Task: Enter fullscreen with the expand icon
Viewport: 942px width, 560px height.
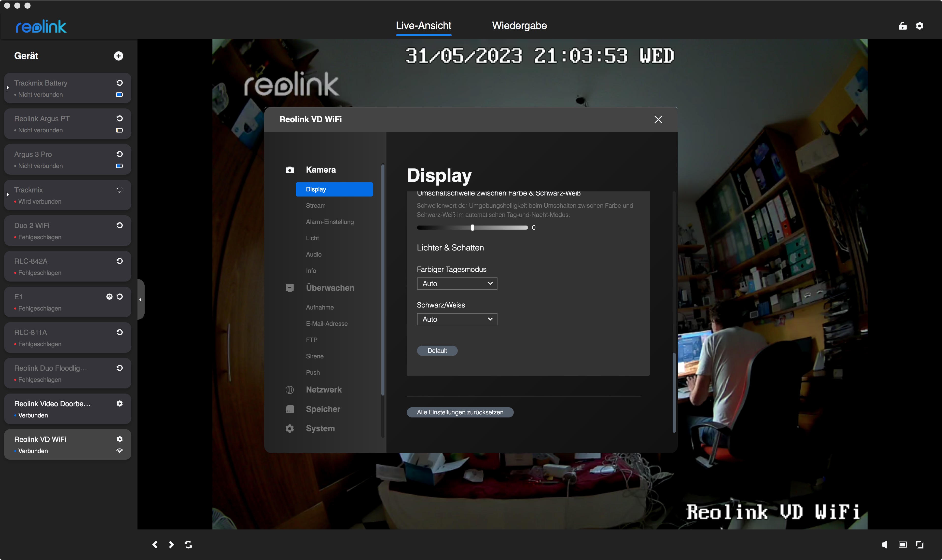Action: click(x=919, y=544)
